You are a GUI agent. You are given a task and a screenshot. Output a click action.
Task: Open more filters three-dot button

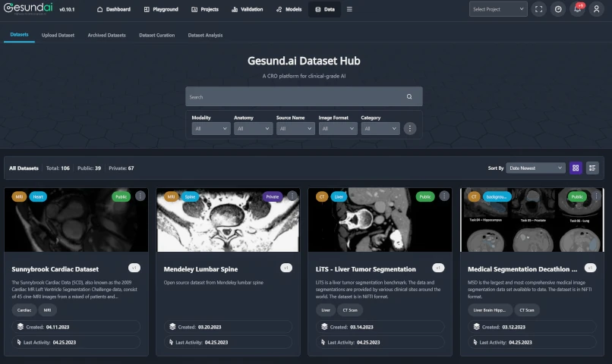coord(409,129)
